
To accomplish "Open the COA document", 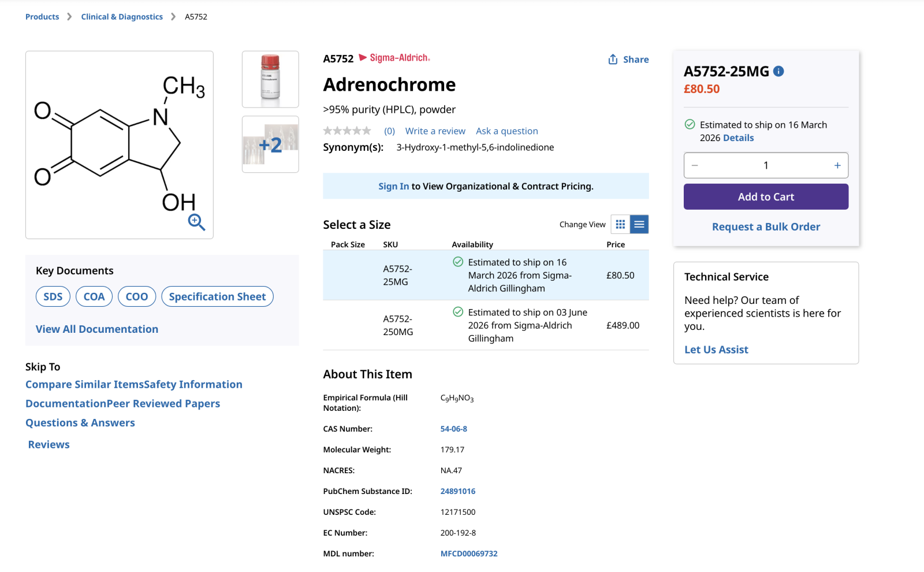I will (x=94, y=296).
